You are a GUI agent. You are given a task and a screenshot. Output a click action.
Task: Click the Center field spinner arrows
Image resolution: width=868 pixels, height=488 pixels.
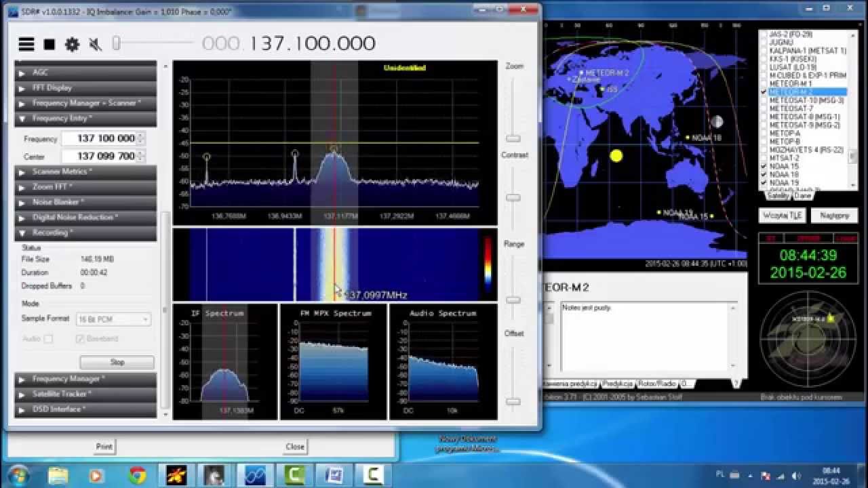click(141, 157)
